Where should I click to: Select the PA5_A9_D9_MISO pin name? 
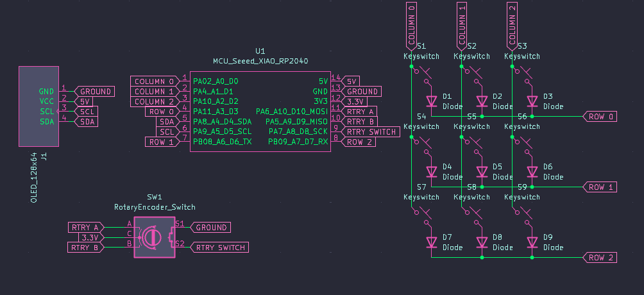296,122
